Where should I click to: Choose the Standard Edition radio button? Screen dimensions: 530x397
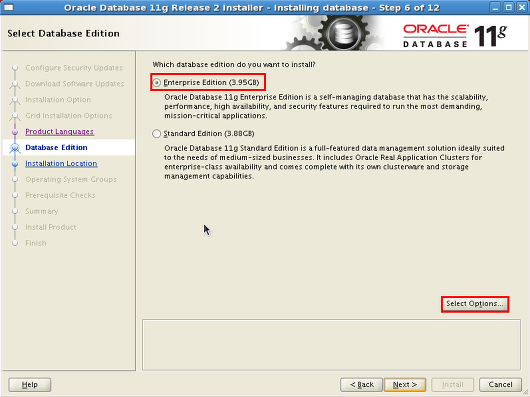(156, 134)
